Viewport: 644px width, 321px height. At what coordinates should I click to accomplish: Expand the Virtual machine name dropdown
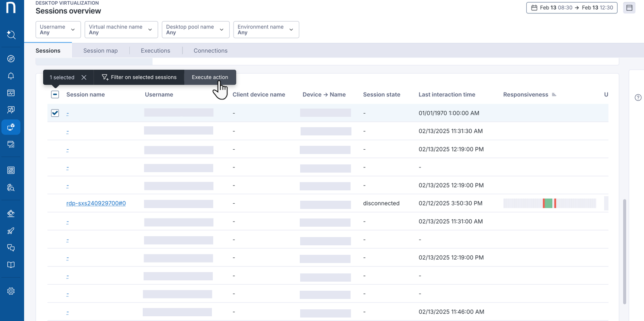[121, 30]
